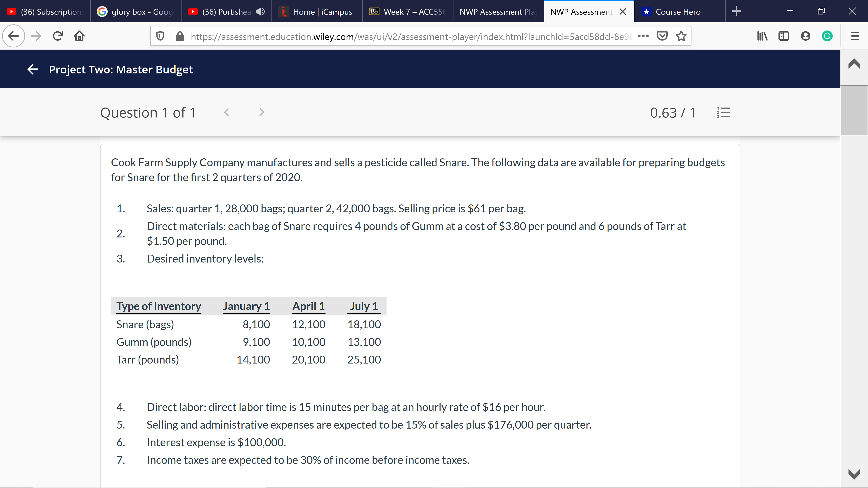
Task: Click the scroll-down chevron at bottom right
Action: (x=854, y=474)
